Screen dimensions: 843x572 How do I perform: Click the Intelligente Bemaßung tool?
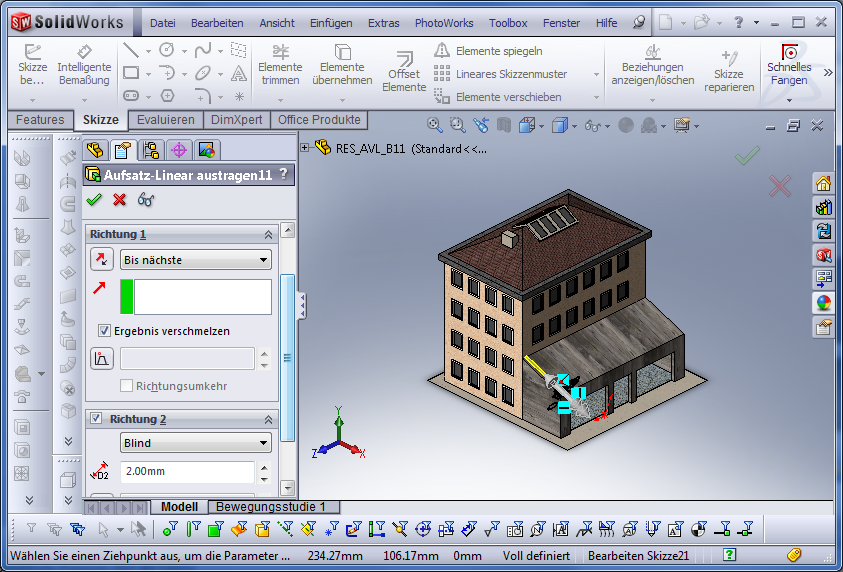(x=84, y=66)
